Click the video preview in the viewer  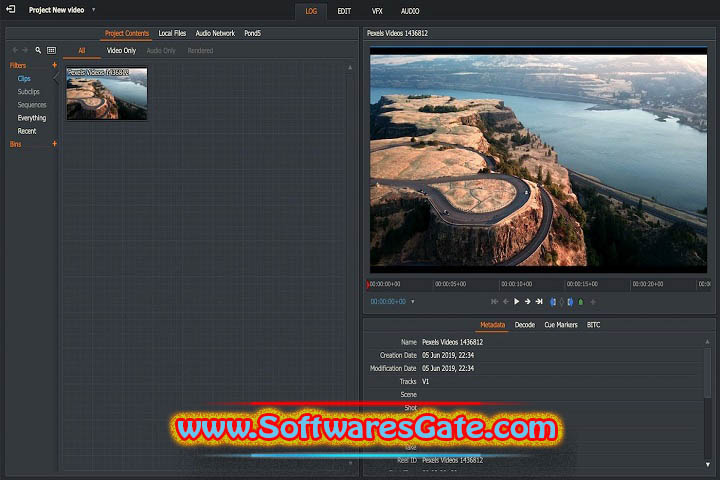tap(538, 160)
